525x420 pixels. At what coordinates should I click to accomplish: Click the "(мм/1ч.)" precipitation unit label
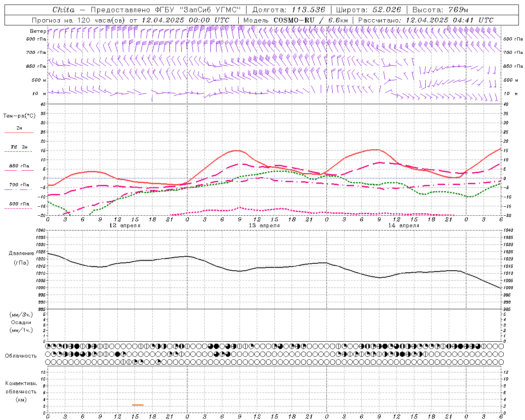(21, 330)
